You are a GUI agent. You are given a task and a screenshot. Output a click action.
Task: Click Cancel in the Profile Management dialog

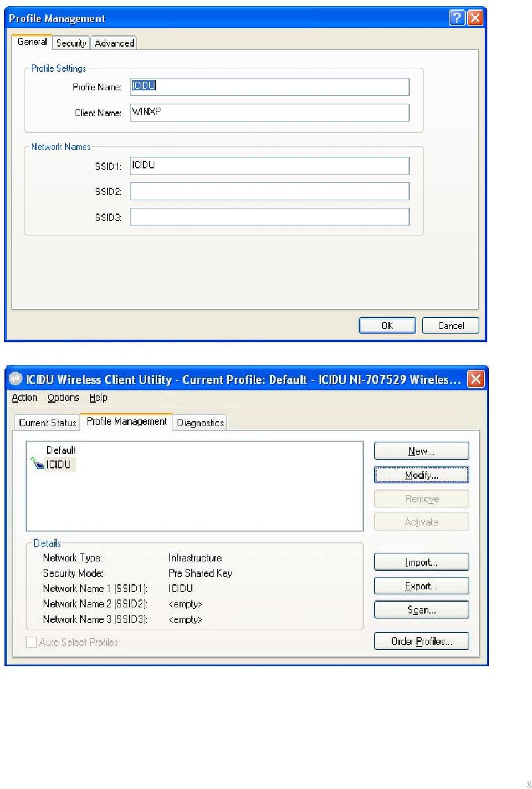pos(451,325)
